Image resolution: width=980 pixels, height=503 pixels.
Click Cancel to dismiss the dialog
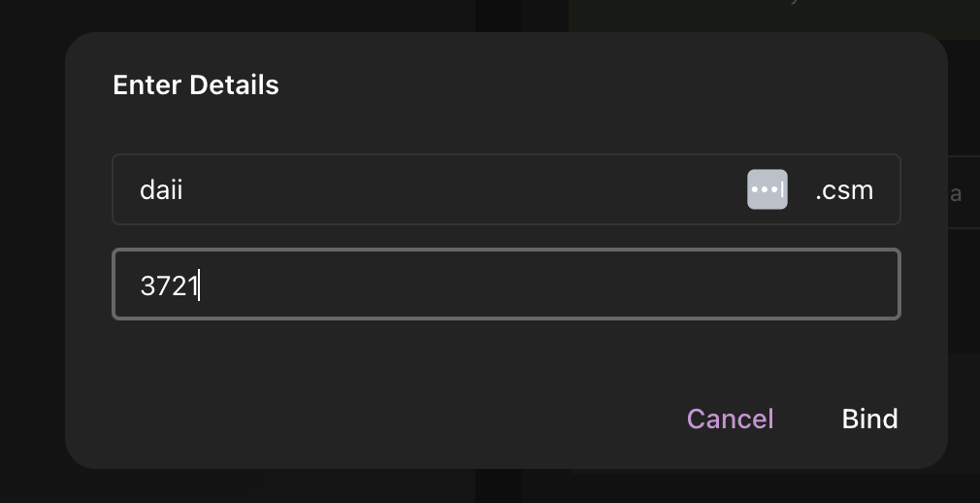coord(730,419)
